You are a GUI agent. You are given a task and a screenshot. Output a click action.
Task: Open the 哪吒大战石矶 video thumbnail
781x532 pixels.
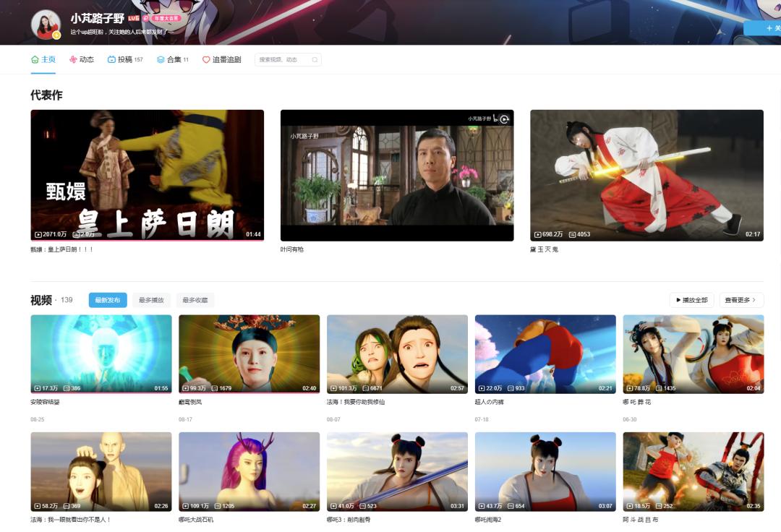point(249,471)
